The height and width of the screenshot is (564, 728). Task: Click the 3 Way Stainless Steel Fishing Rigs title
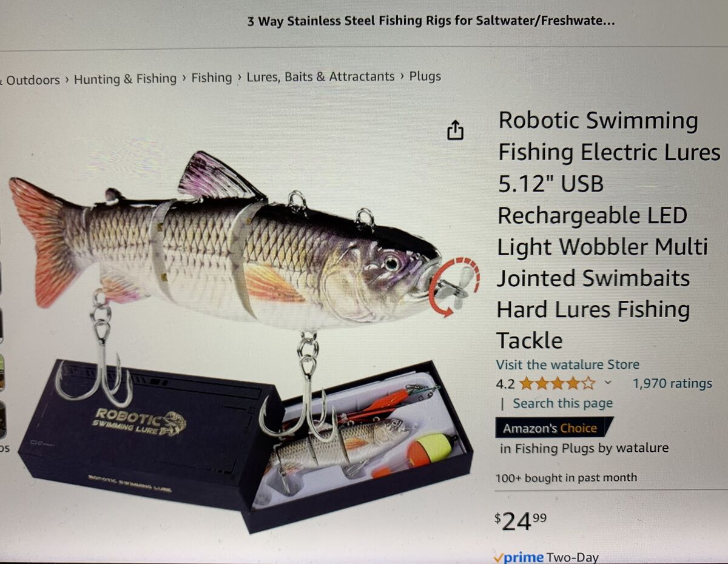pos(431,22)
